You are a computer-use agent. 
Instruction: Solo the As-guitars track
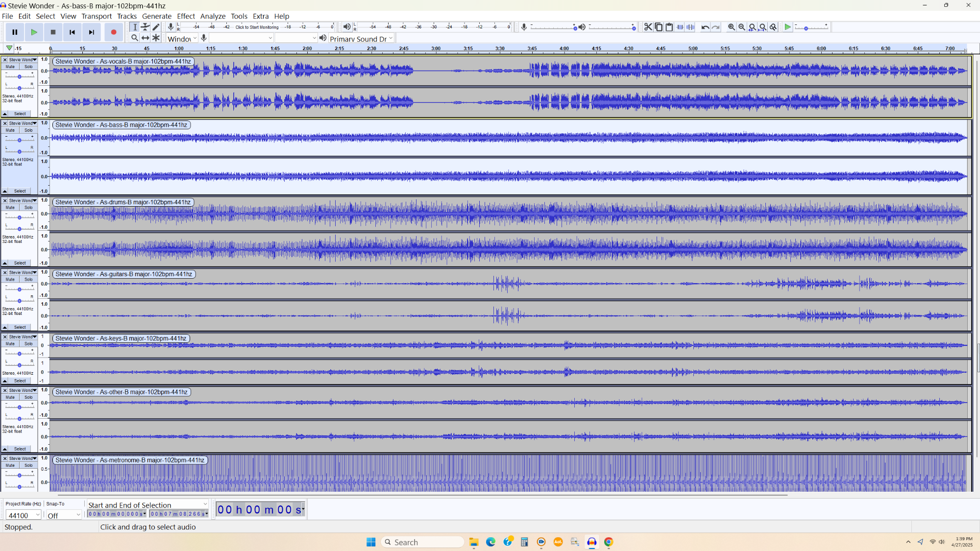point(29,280)
